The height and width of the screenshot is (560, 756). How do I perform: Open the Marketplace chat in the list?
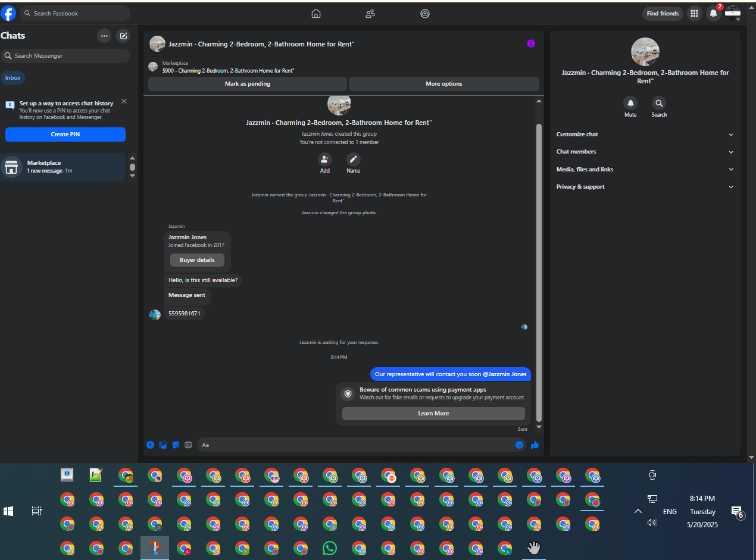(63, 167)
